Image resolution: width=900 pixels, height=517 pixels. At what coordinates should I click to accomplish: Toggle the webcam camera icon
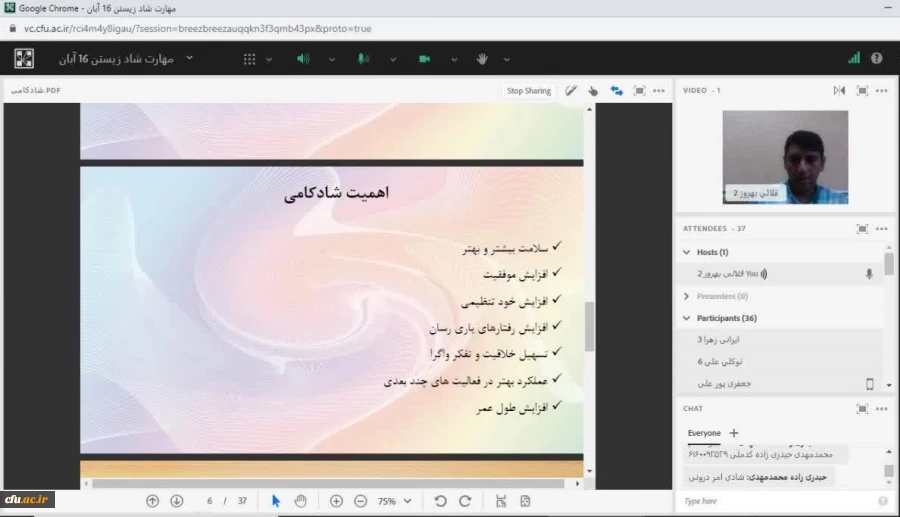point(424,59)
